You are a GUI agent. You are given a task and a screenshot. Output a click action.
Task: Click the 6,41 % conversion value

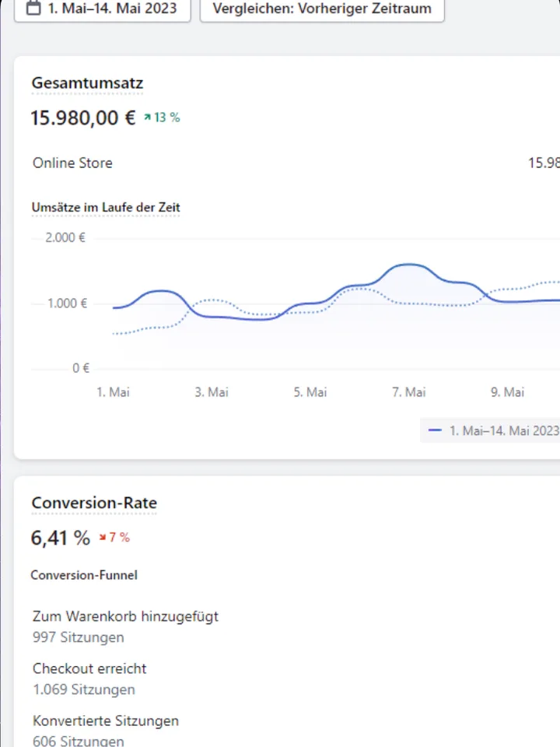(x=61, y=538)
